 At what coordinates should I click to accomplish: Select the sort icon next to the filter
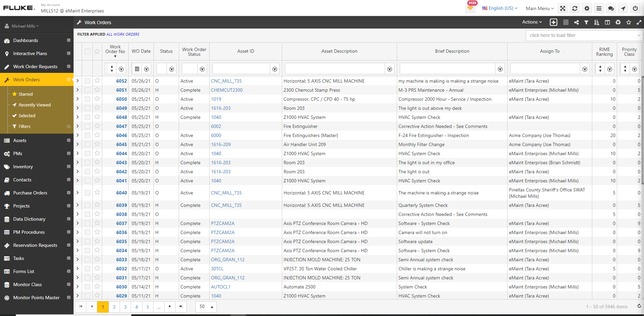click(597, 22)
